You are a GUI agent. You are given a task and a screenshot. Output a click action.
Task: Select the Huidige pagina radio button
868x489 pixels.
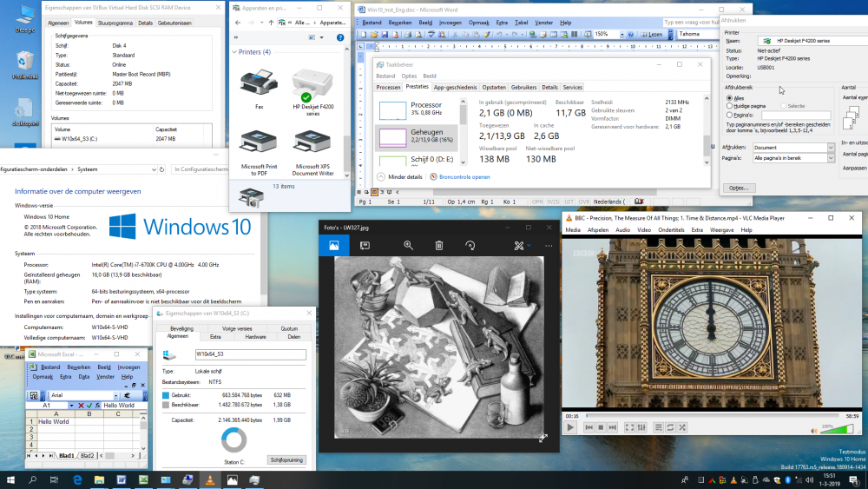[729, 106]
